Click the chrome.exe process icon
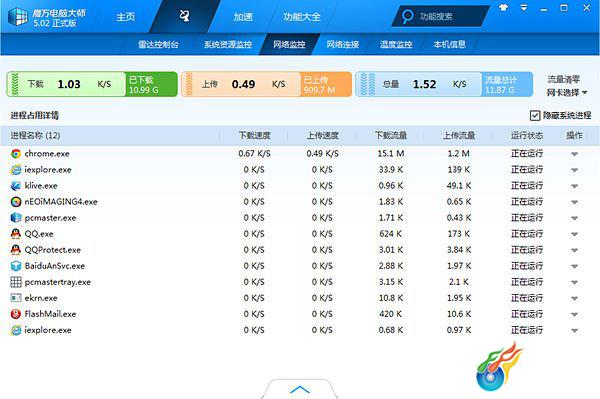The width and height of the screenshot is (600, 399). (x=16, y=154)
